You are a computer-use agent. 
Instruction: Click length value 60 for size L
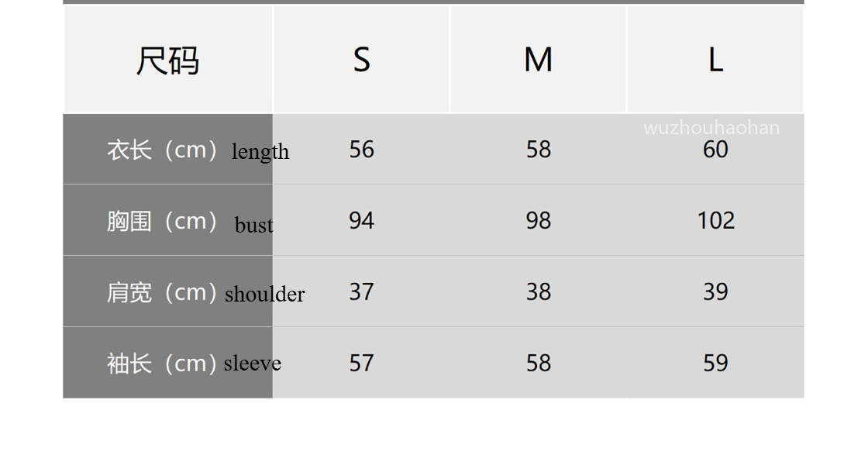(715, 150)
